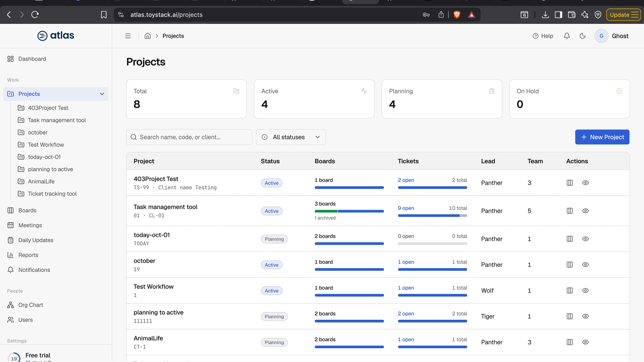Open the All statuses dropdown
The image size is (644, 362).
pyautogui.click(x=291, y=137)
